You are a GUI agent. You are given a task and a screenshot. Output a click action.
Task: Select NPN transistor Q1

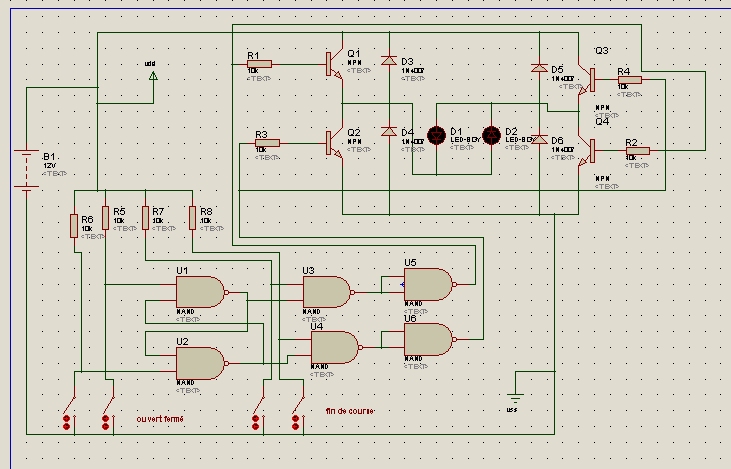pos(335,64)
